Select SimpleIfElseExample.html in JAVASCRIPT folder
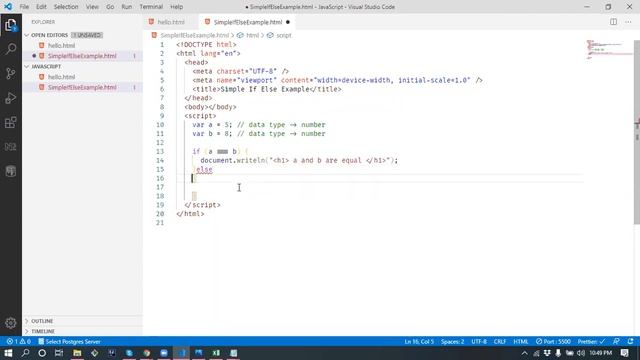 click(82, 87)
